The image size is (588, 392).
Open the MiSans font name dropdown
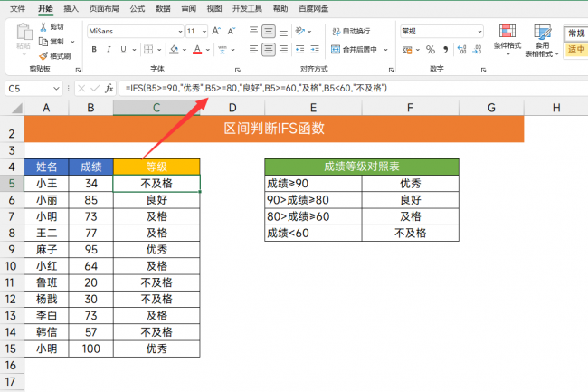[x=180, y=32]
